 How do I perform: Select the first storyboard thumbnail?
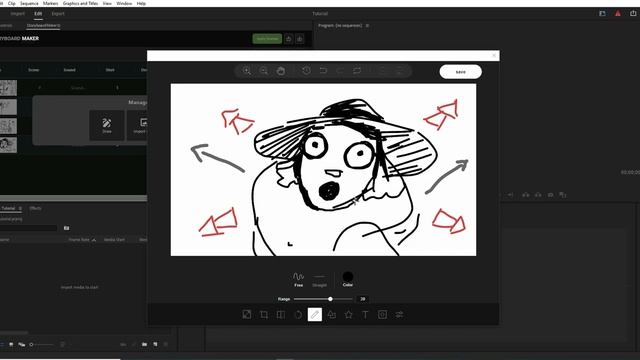pyautogui.click(x=8, y=88)
